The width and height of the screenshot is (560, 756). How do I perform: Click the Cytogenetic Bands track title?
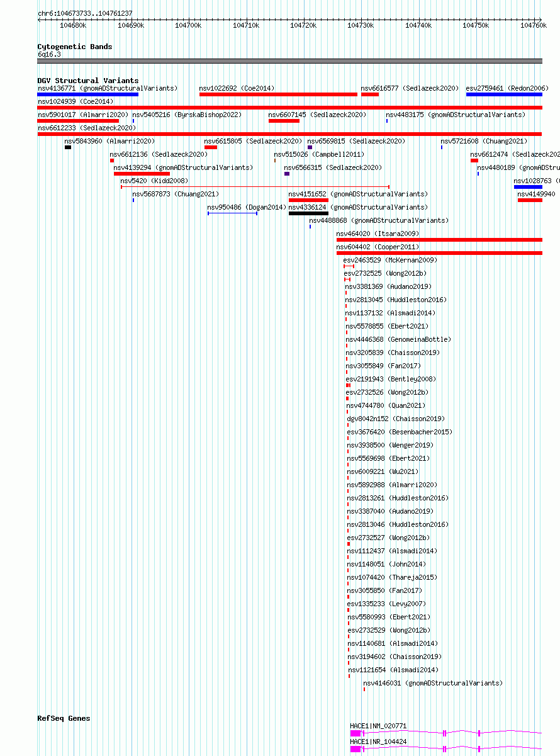point(75,47)
